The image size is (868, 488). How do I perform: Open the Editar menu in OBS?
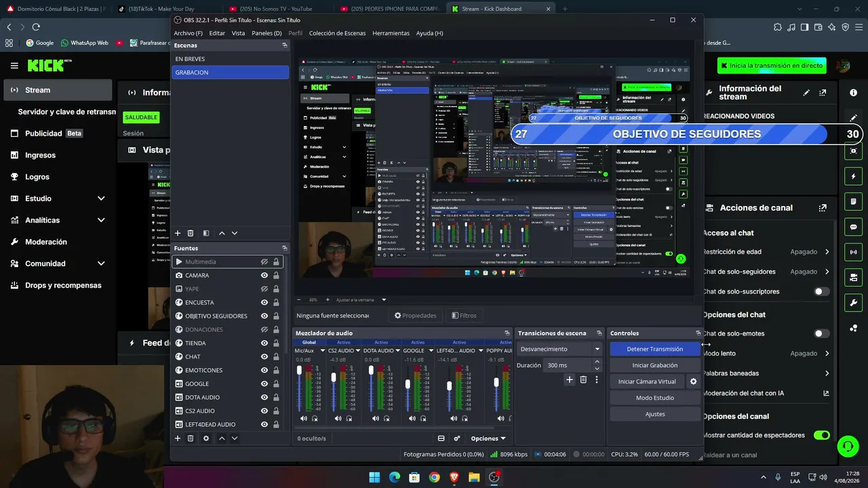point(217,33)
